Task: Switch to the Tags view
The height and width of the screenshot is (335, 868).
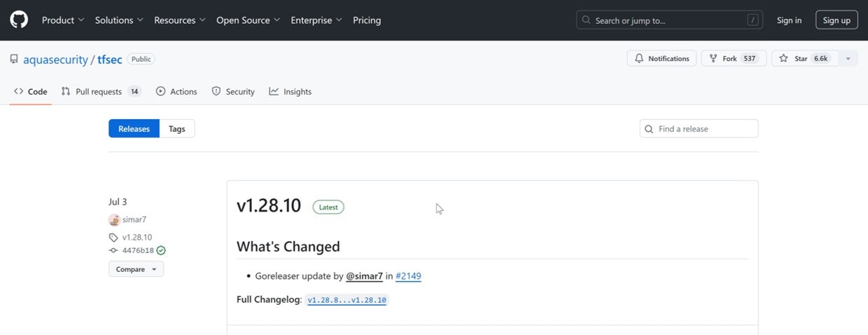Action: click(177, 129)
